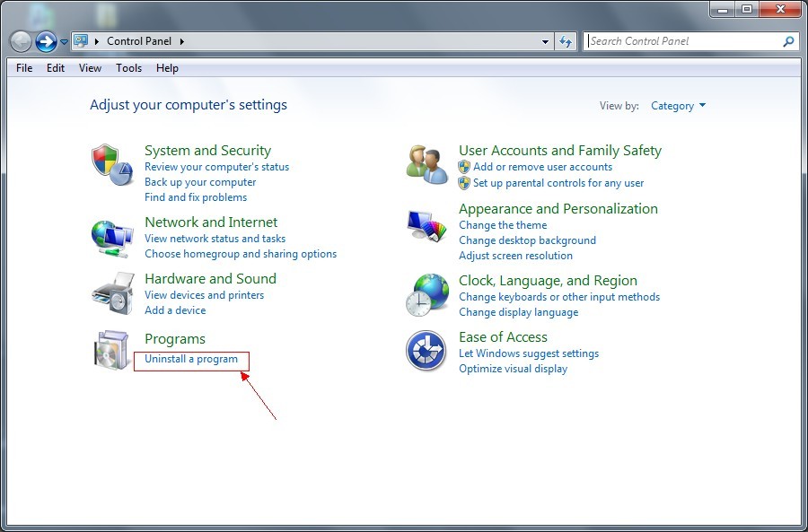
Task: Open the Programs heading link
Action: point(175,339)
